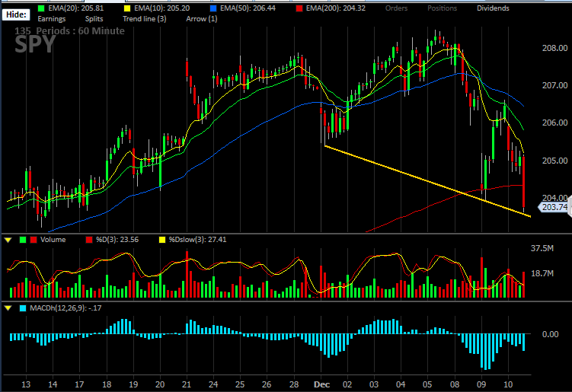Select the MACDh(12,26,9): -.17 label
572x392 pixels.
[x=66, y=308]
